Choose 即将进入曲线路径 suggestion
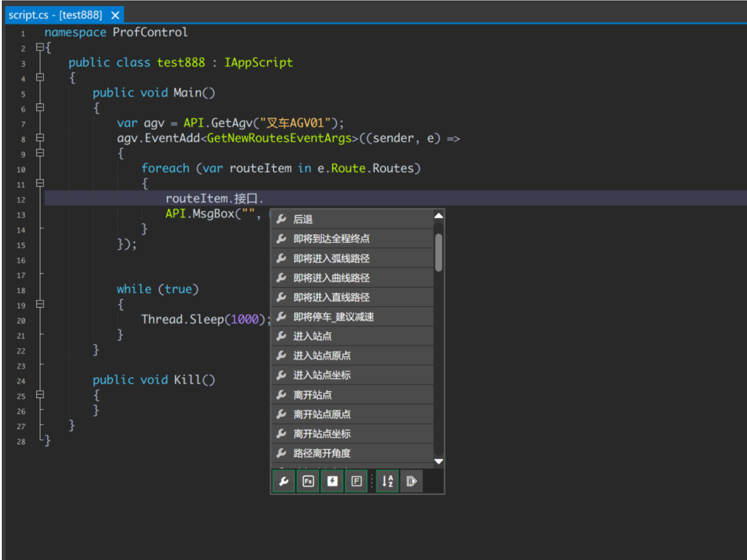The image size is (747, 560). point(352,278)
